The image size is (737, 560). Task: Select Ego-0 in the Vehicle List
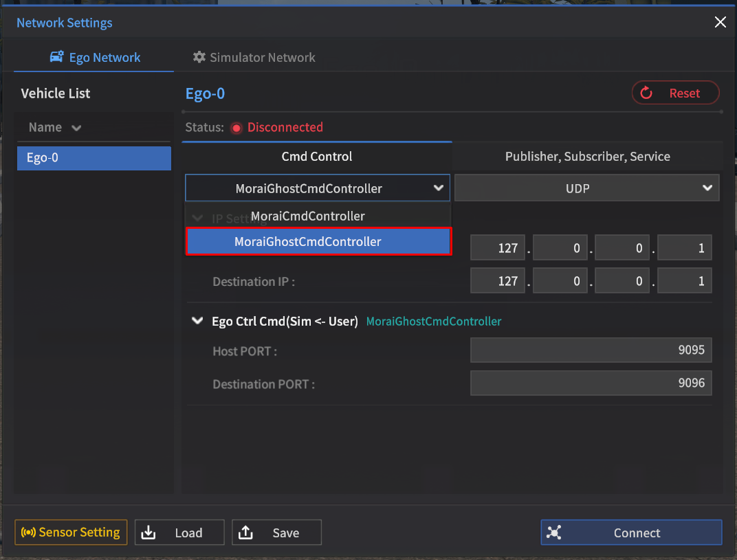93,158
